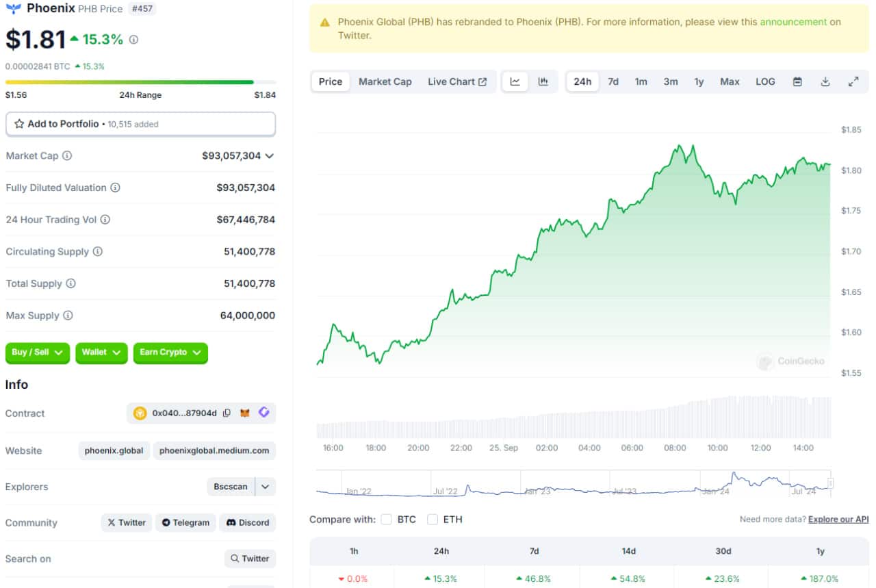Viewport: 876px width, 588px height.
Task: Expand the Market Cap chevron
Action: pos(270,156)
